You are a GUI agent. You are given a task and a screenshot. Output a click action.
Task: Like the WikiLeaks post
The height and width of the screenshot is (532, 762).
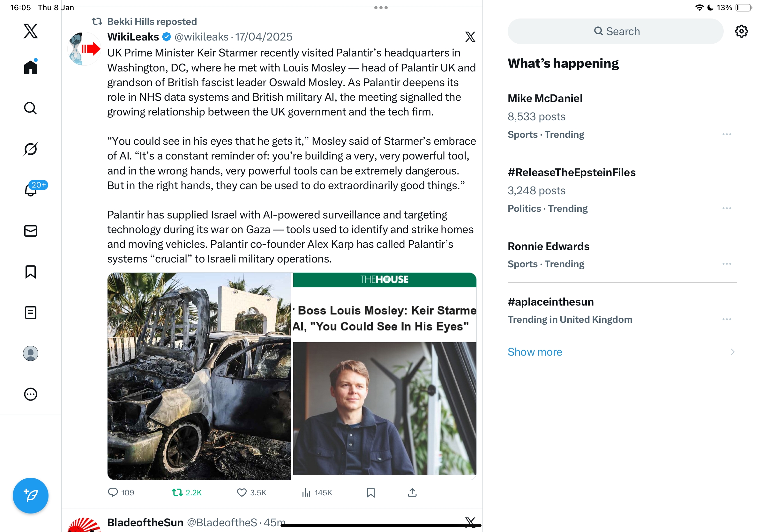pos(242,492)
